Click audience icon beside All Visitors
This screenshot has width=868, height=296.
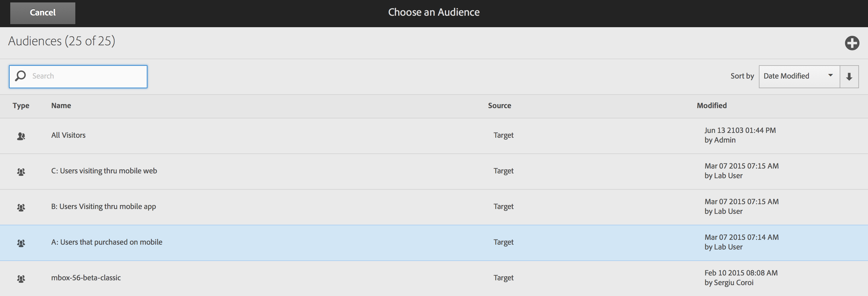tap(21, 136)
